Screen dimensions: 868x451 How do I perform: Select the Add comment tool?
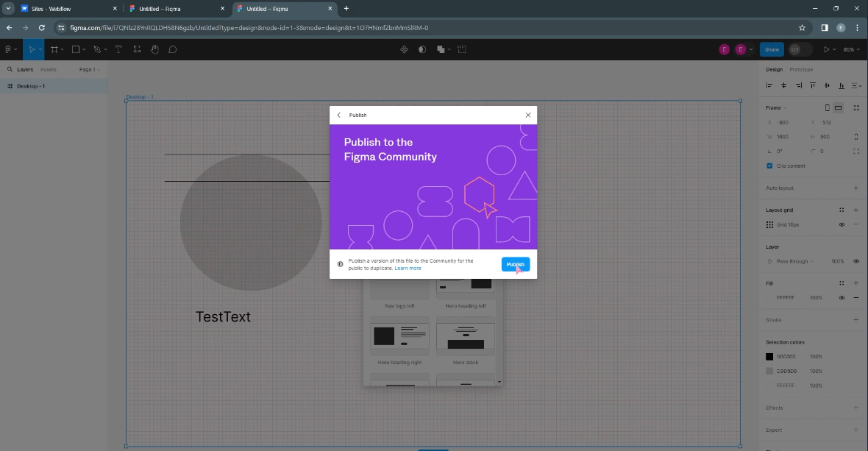click(173, 49)
